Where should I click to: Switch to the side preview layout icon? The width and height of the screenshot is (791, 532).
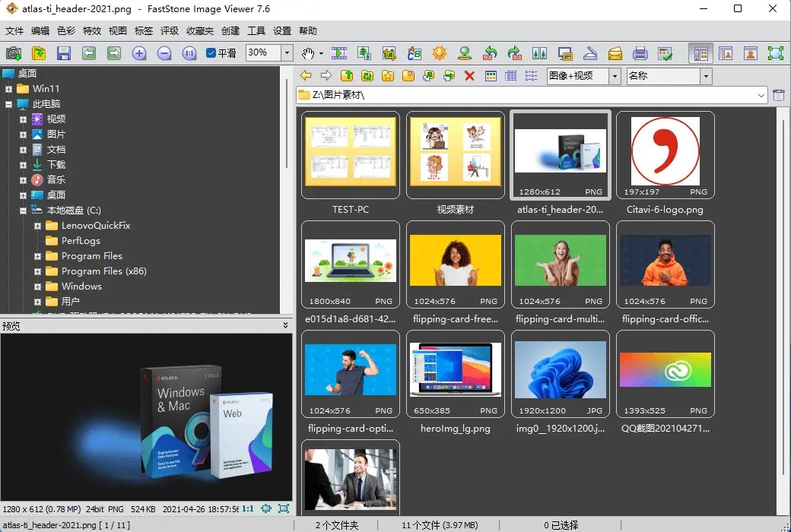coord(726,53)
